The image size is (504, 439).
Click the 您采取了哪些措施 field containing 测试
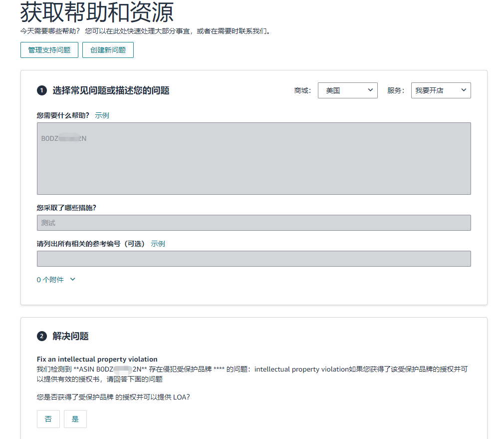click(x=253, y=223)
